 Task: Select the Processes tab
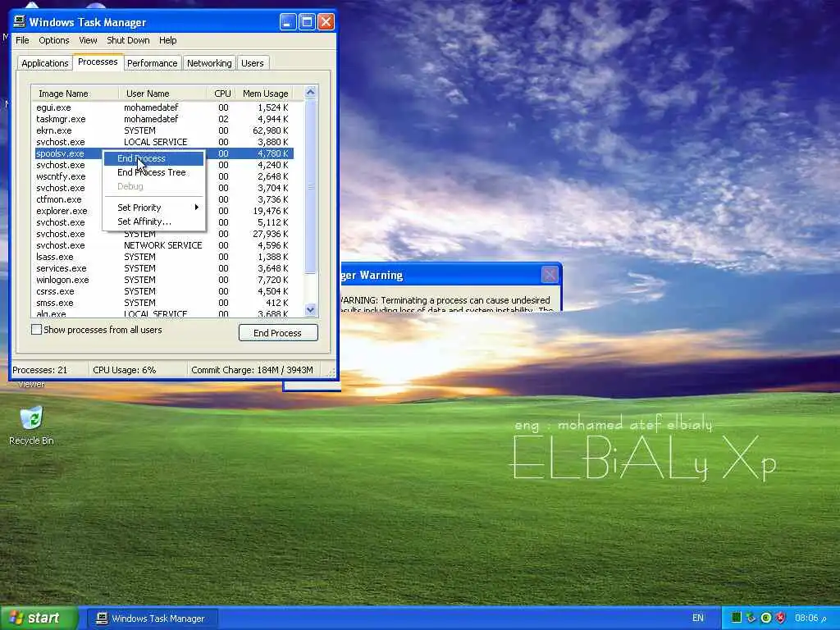point(98,62)
